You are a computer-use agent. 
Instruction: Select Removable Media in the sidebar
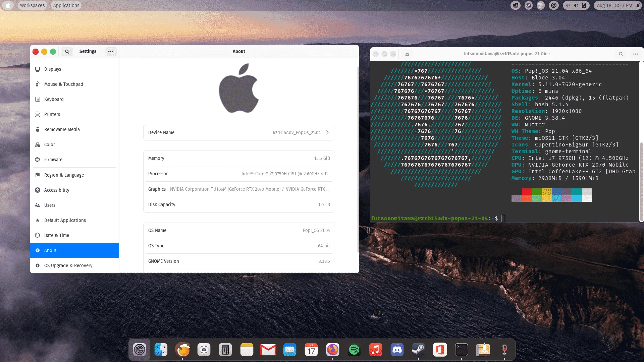point(74,129)
